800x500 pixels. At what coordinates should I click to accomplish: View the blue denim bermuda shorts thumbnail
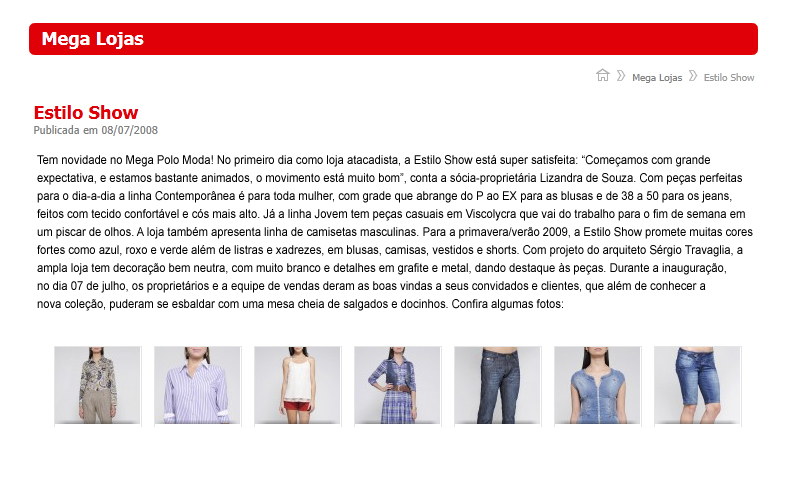point(697,385)
